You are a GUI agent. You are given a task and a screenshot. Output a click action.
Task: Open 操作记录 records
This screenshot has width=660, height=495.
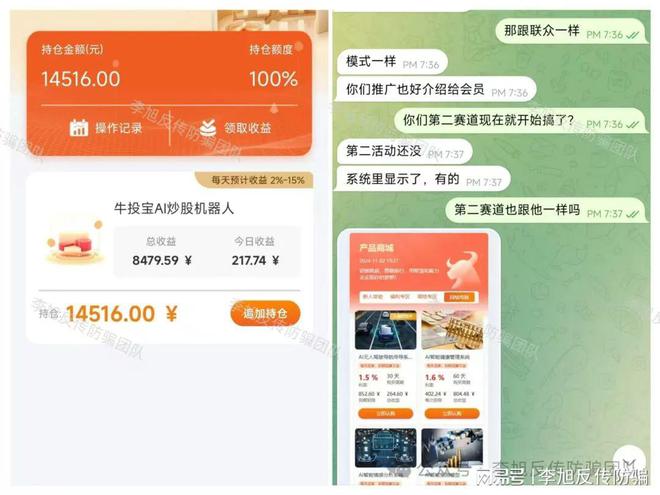[119, 128]
